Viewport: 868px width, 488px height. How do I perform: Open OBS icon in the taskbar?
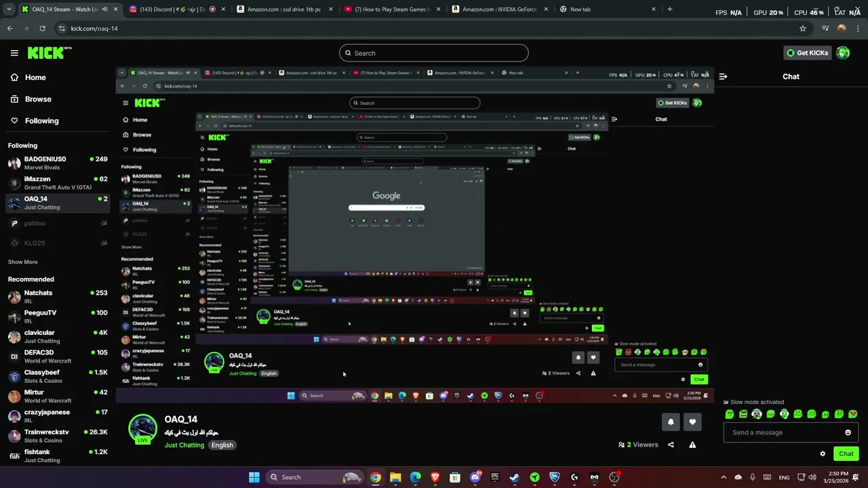point(614,477)
